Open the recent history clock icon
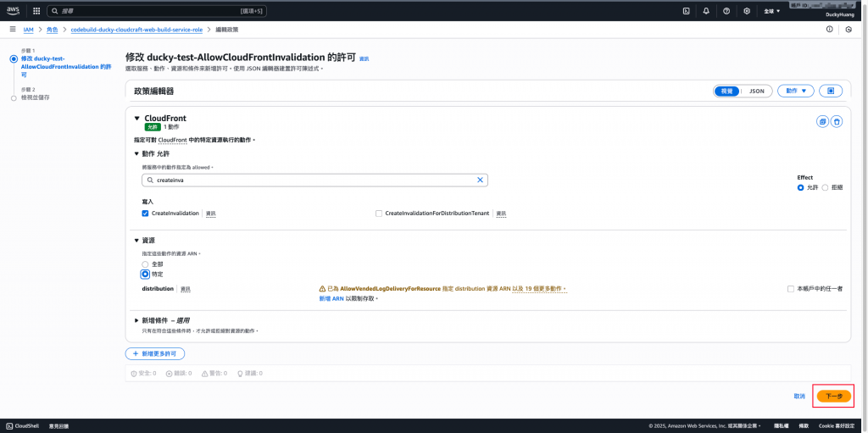868x433 pixels. tap(849, 30)
